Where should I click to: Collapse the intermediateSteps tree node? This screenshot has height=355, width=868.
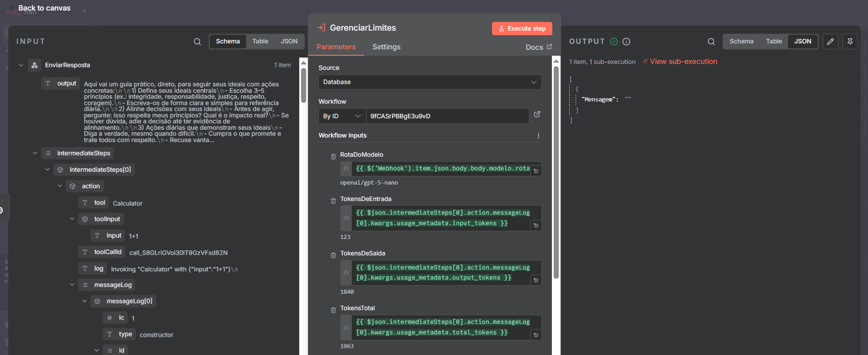coord(35,153)
